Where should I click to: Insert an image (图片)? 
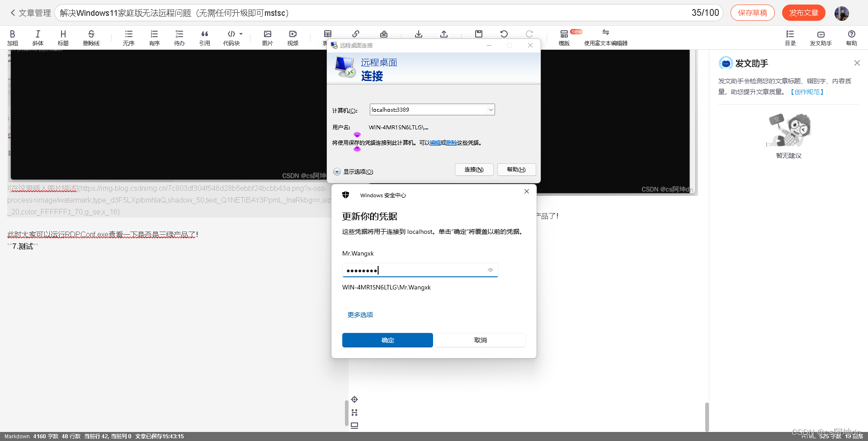pyautogui.click(x=268, y=38)
